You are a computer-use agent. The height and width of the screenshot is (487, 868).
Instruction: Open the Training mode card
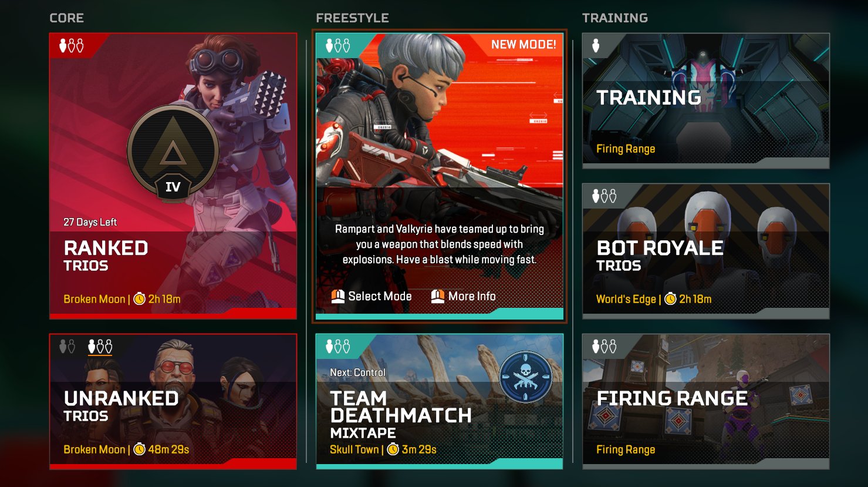(x=706, y=101)
